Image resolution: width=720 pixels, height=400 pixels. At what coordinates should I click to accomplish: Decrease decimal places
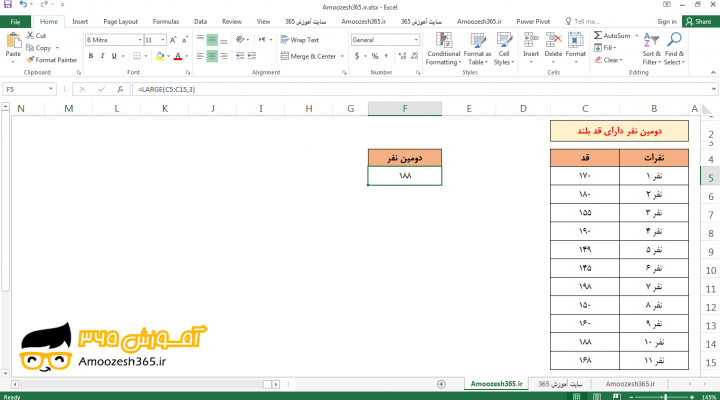[414, 56]
